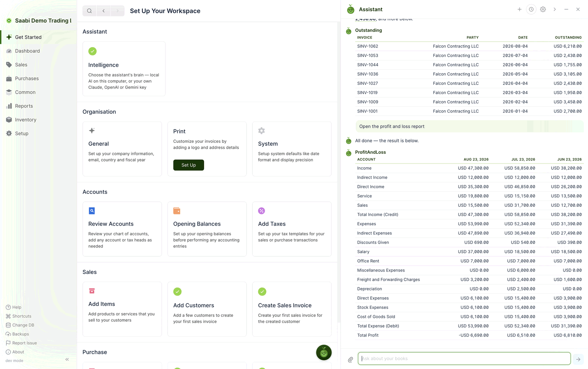This screenshot has height=369, width=588.
Task: Open the Opening Balances card
Action: [x=207, y=229]
